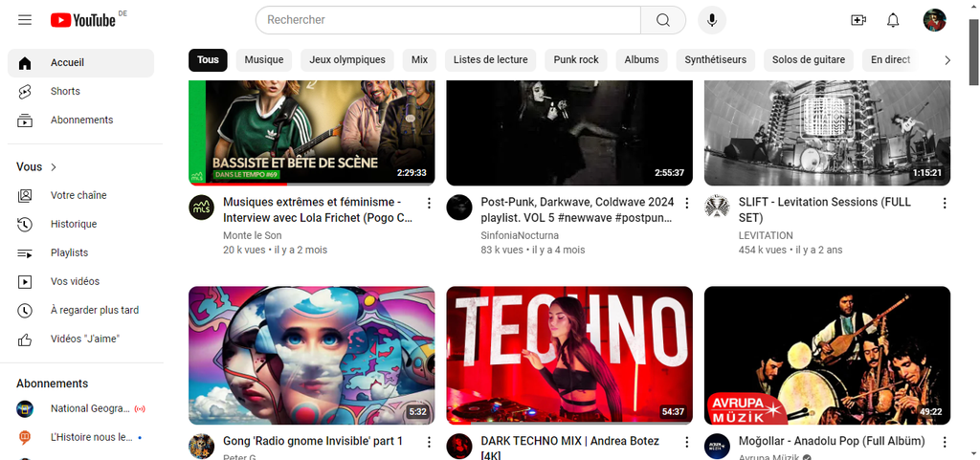Click the Shorts icon in sidebar
The width and height of the screenshot is (980, 460).
(25, 92)
